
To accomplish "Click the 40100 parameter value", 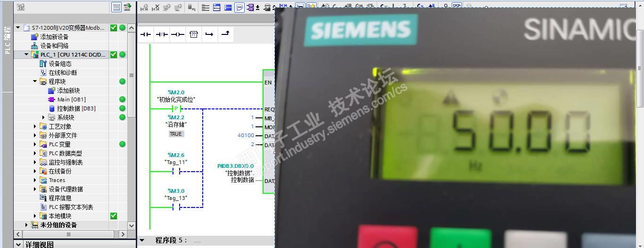I will (246, 135).
